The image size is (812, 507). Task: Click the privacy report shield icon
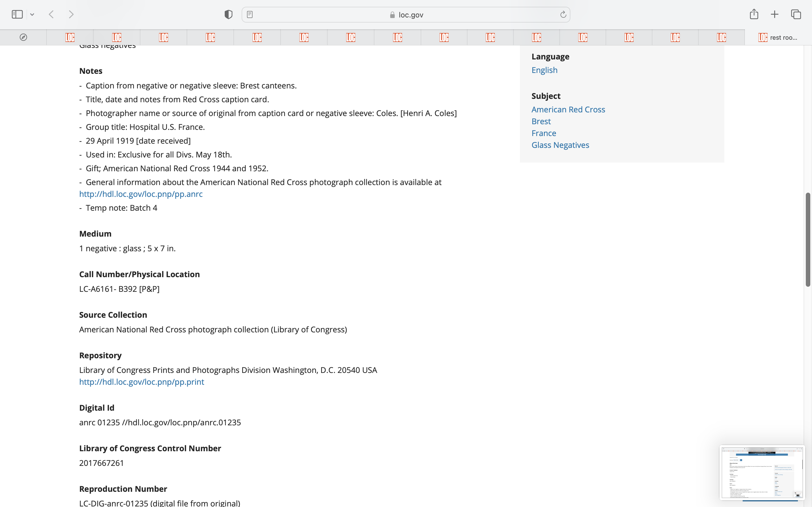click(x=228, y=14)
